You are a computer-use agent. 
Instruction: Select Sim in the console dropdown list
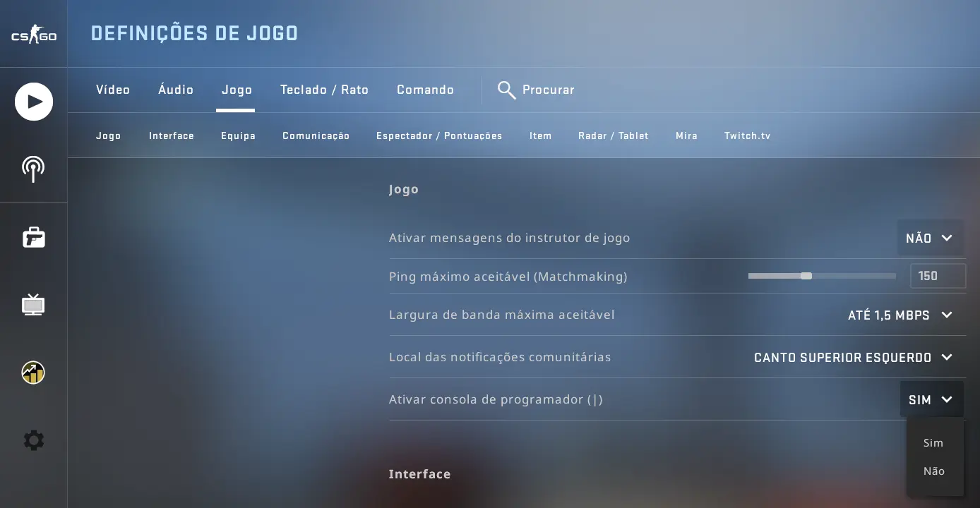(x=933, y=443)
